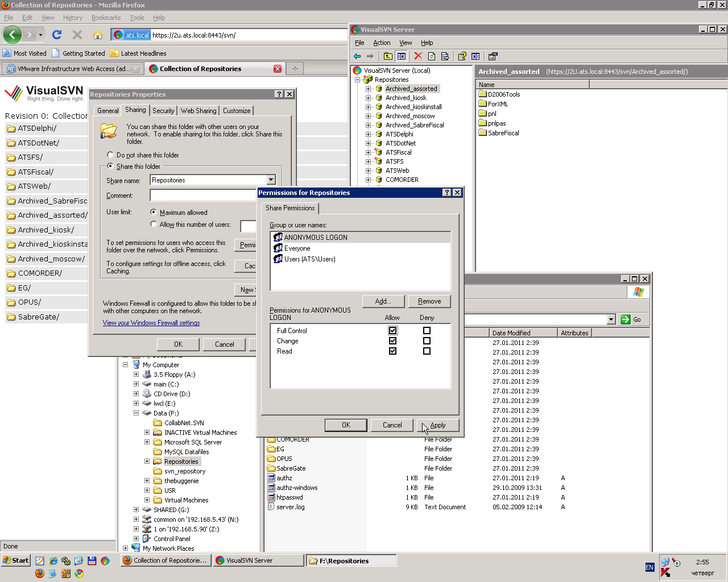Open the Start menu
The height and width of the screenshot is (582, 728).
[15, 560]
